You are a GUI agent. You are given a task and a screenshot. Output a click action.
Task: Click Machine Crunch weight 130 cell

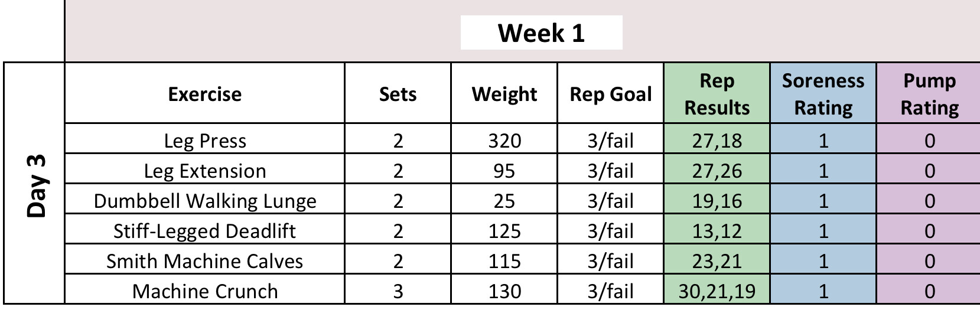tap(504, 291)
